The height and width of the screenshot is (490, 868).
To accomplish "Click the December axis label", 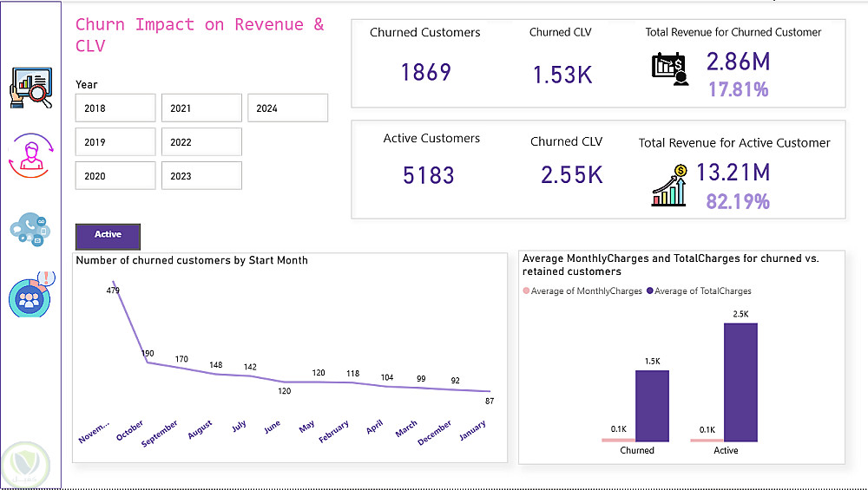I will [435, 433].
